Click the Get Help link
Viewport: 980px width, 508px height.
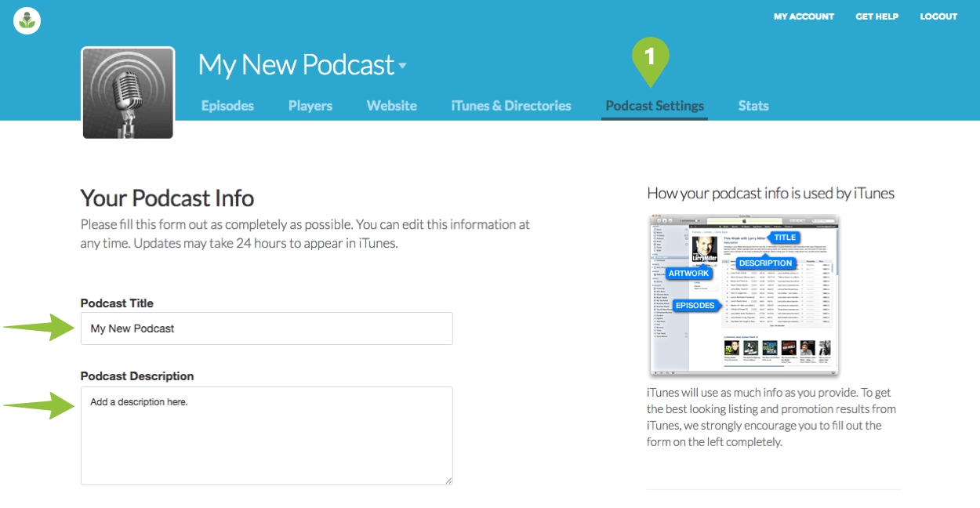877,16
